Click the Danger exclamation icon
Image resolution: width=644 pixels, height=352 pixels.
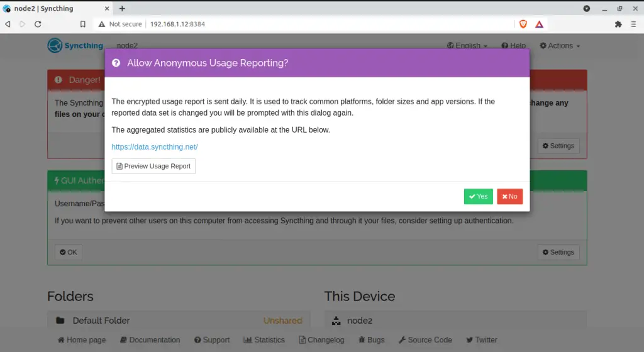pyautogui.click(x=58, y=80)
